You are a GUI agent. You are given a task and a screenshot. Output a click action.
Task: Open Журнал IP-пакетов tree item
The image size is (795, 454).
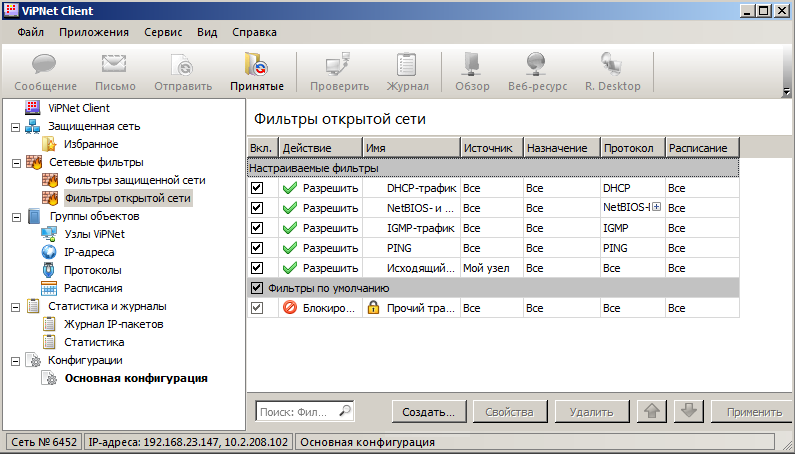[x=113, y=324]
